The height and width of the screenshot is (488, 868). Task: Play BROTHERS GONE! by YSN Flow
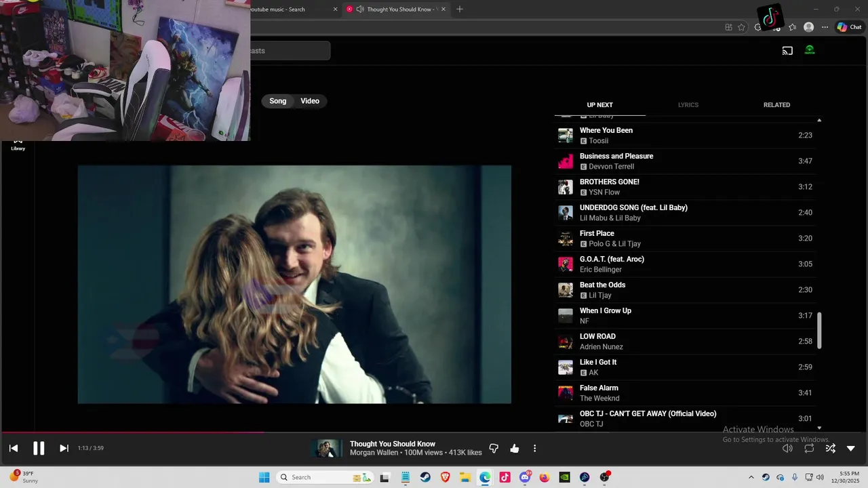pos(685,187)
